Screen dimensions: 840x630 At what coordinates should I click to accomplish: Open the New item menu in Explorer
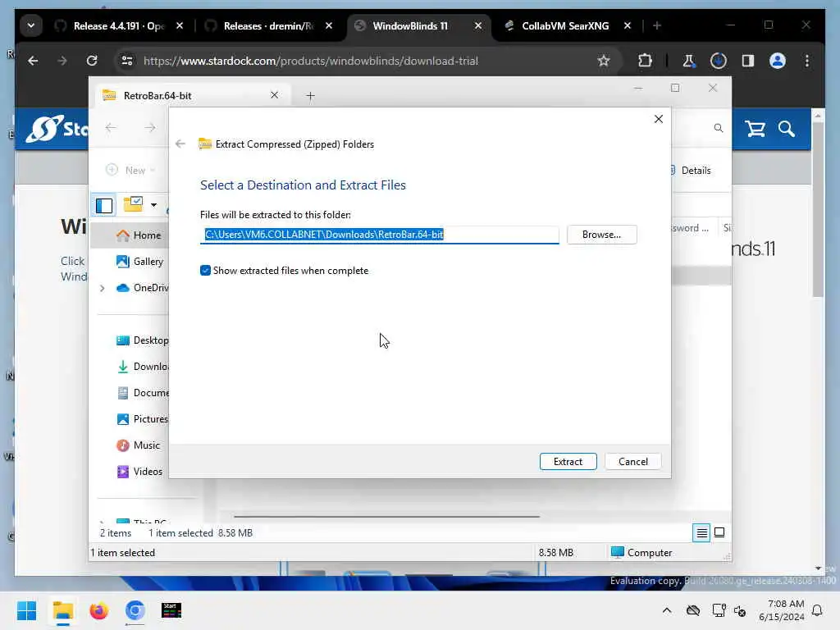(x=130, y=171)
